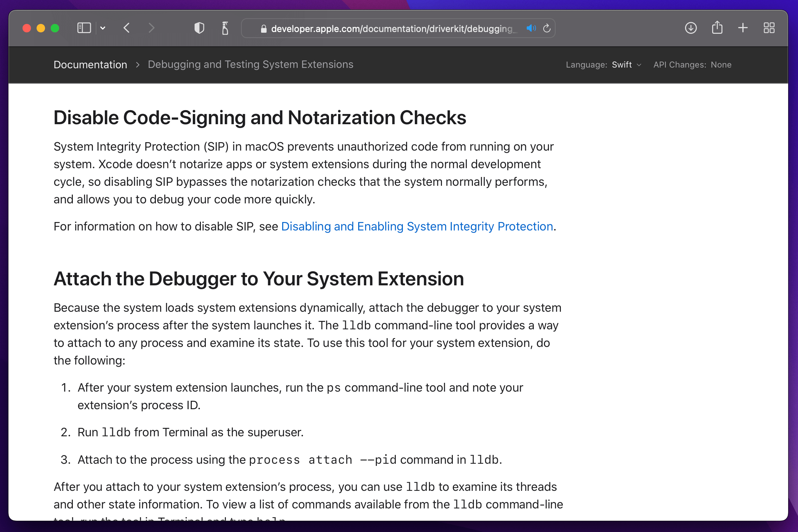The height and width of the screenshot is (532, 798).
Task: Go back to previous page
Action: pos(127,28)
